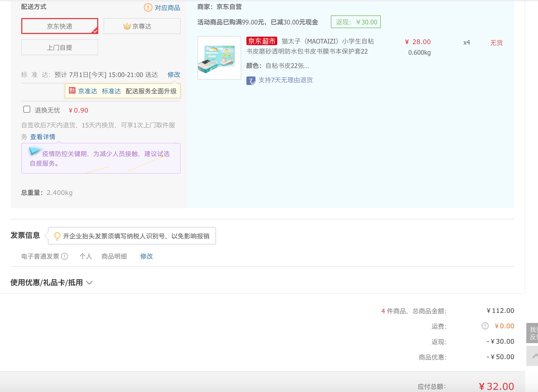The image size is (538, 392).
Task: Click the item price ¥ 28.00
Action: click(x=418, y=42)
